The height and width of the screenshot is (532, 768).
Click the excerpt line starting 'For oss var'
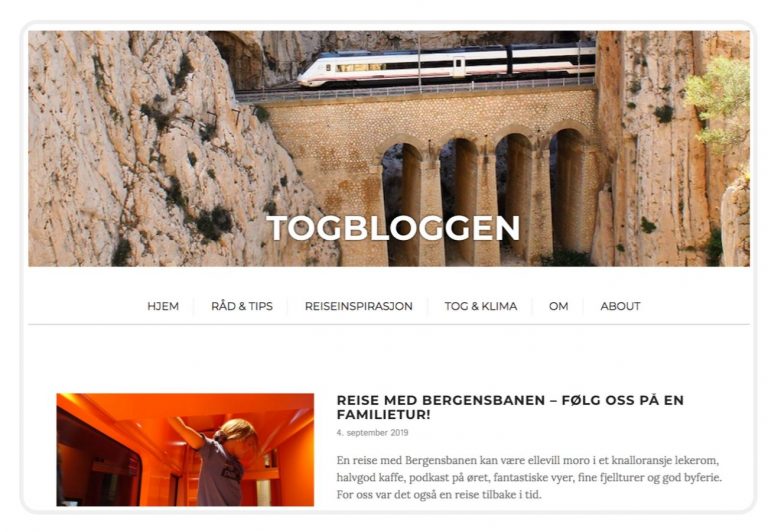439,494
